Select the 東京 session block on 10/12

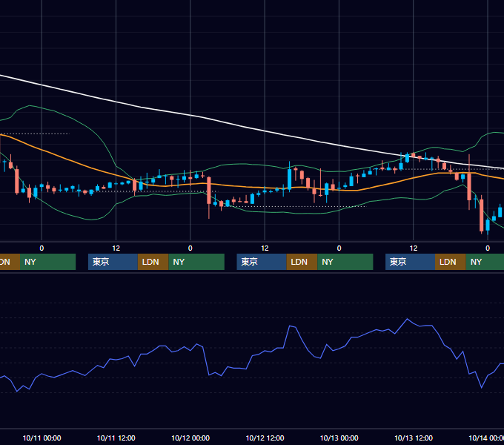coord(262,262)
